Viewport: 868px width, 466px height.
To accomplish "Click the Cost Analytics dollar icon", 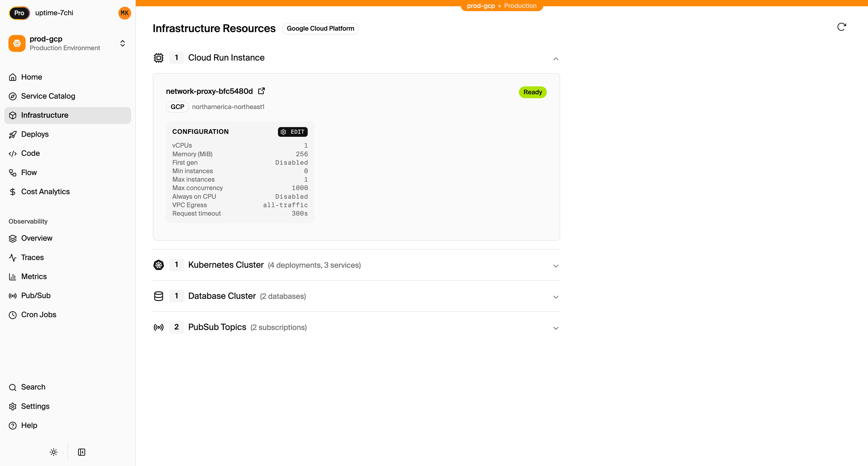I will pyautogui.click(x=13, y=192).
